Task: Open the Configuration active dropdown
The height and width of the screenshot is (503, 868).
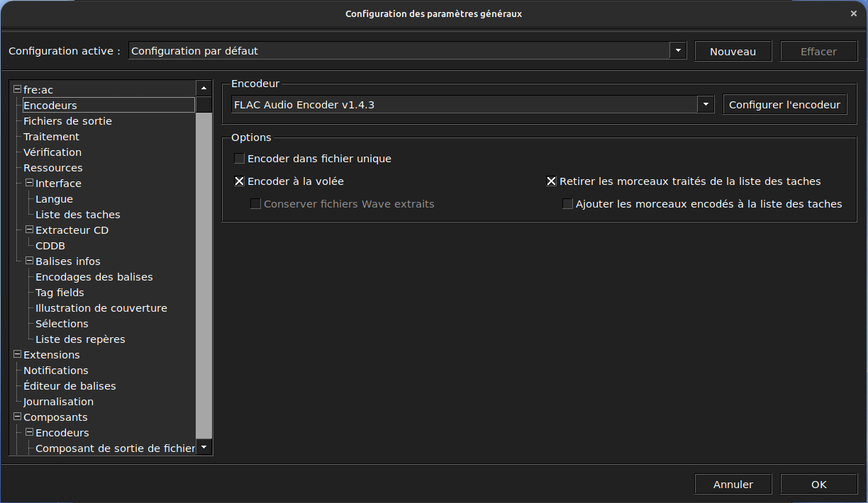Action: tap(679, 51)
